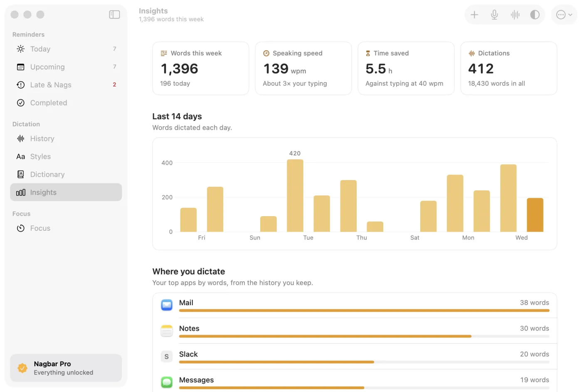
Task: Open the Styles section
Action: (x=66, y=157)
